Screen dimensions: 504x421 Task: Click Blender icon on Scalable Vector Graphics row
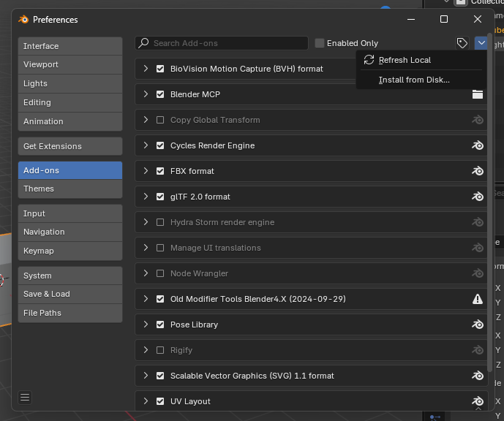point(478,376)
